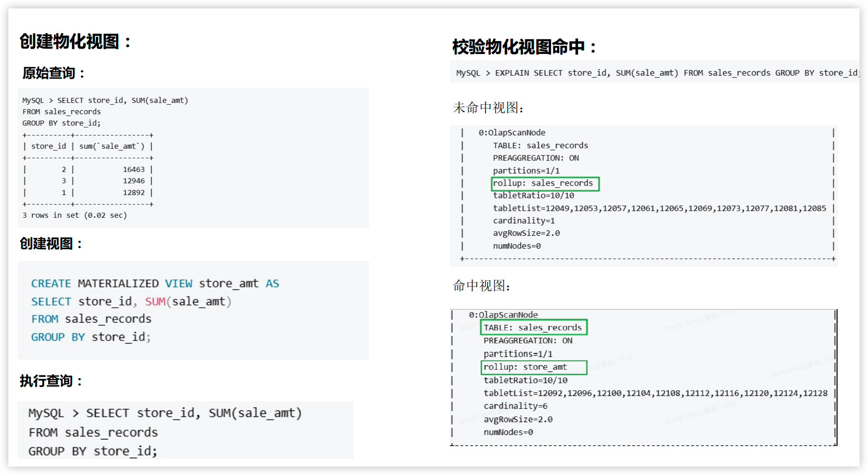
Task: Click 'cardinality=6' in hit view plan
Action: pos(515,406)
